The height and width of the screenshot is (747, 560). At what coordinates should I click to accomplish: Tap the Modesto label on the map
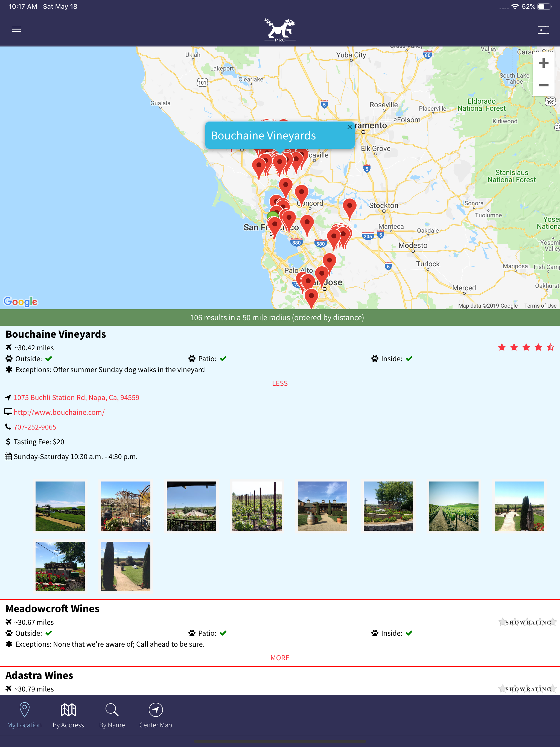tap(413, 246)
